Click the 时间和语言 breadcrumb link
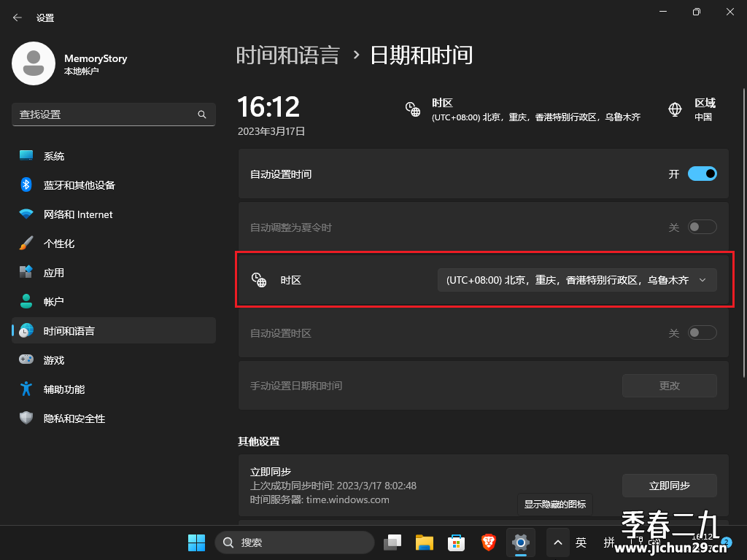 [x=287, y=55]
